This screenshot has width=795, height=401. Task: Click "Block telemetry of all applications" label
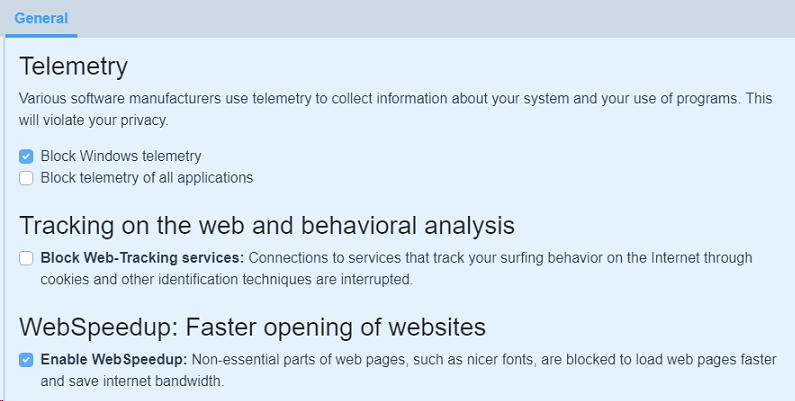147,178
